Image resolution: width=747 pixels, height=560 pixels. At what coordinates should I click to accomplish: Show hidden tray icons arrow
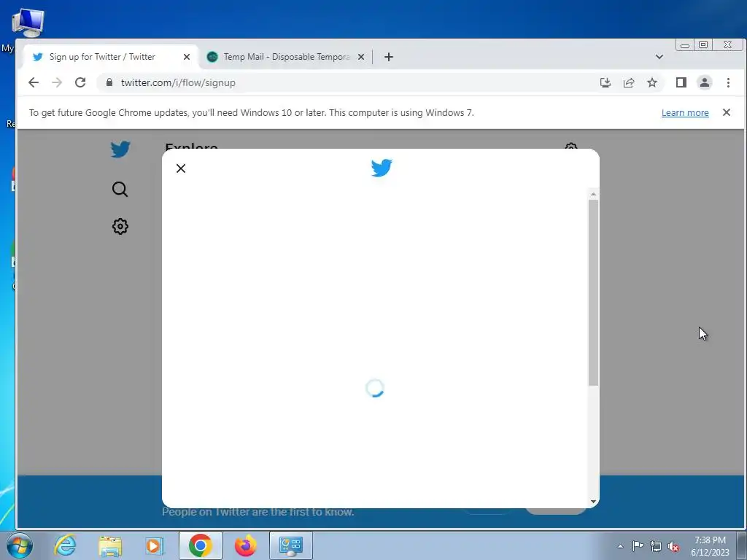(620, 546)
